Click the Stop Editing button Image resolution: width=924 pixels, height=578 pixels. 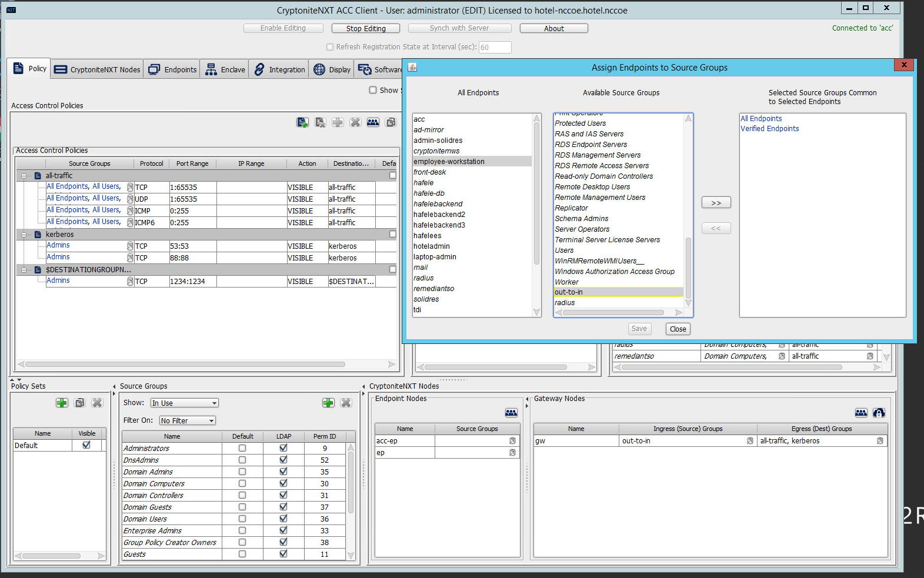click(365, 28)
